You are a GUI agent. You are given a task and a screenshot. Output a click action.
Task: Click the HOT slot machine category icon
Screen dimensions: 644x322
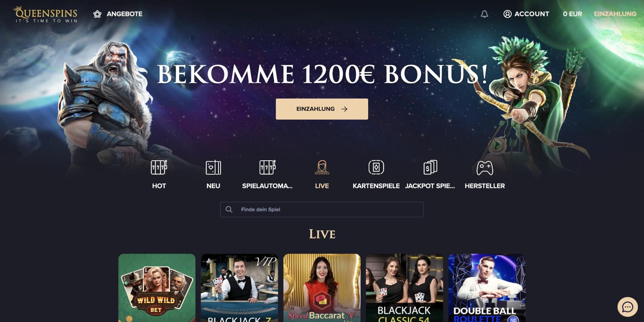(159, 167)
